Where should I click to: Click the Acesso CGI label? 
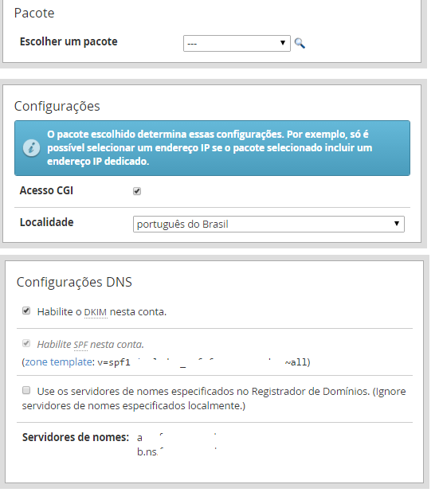46,190
